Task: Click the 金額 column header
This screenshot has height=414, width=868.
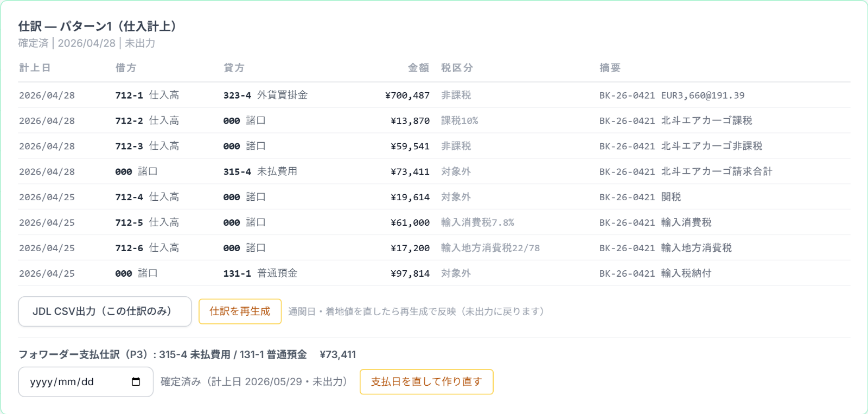Action: point(419,68)
